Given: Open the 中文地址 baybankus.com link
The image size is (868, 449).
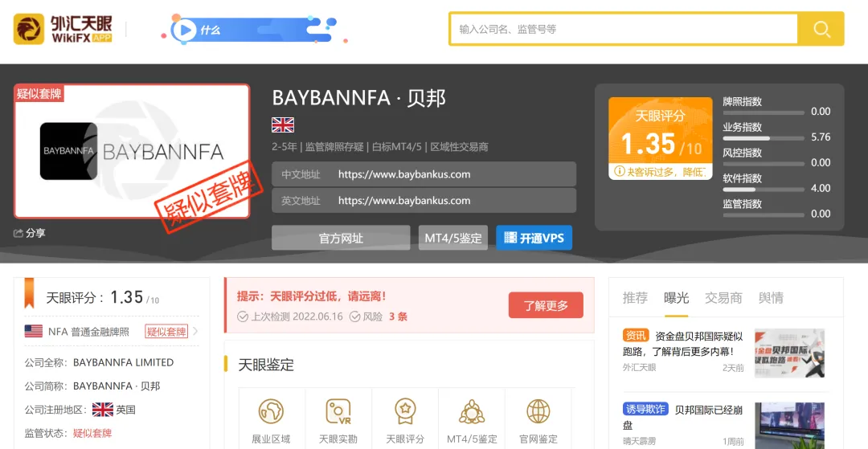Looking at the screenshot, I should coord(404,174).
